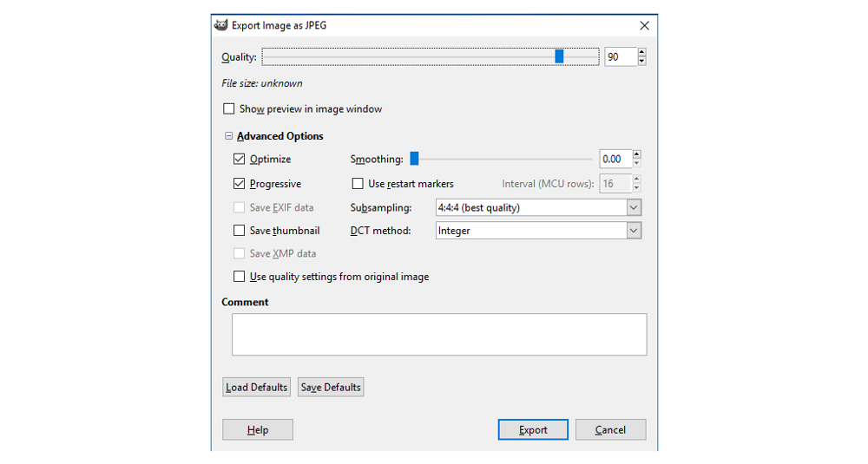868x464 pixels.
Task: Click the Comment heading label
Action: pyautogui.click(x=245, y=302)
